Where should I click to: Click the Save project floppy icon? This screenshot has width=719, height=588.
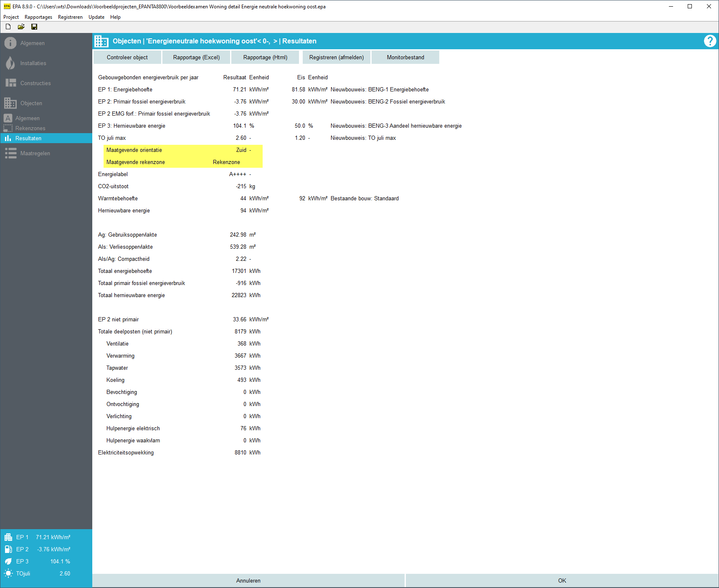tap(34, 27)
